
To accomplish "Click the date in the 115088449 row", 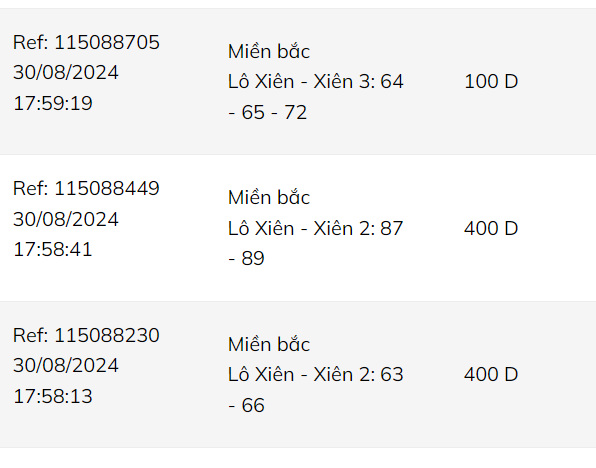I will tap(66, 219).
